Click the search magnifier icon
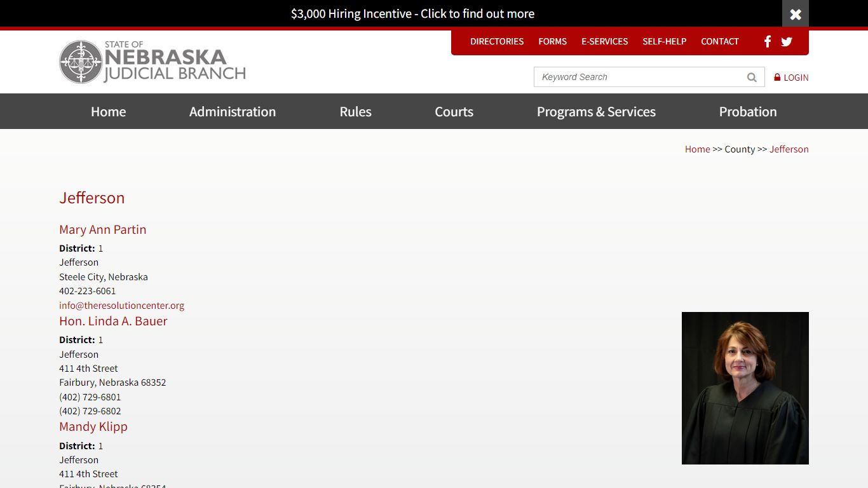868x488 pixels. (752, 77)
